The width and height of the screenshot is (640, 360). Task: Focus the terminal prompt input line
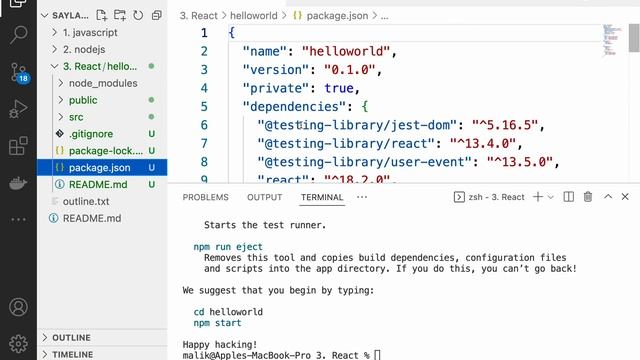click(378, 355)
